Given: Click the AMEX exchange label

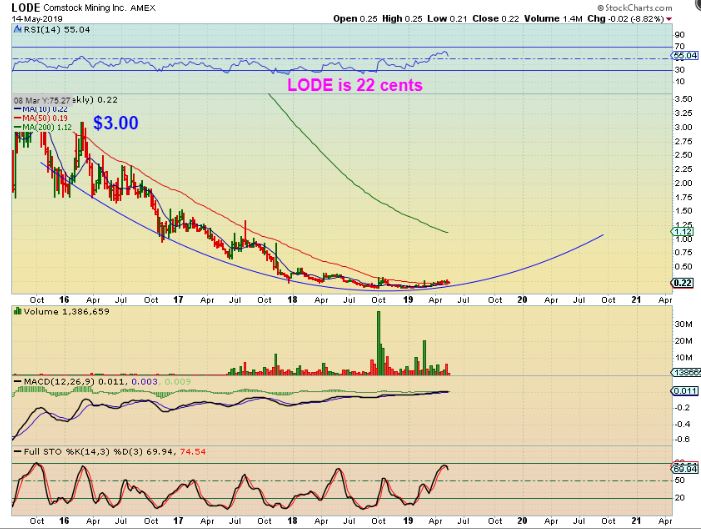Looking at the screenshot, I should pos(143,8).
